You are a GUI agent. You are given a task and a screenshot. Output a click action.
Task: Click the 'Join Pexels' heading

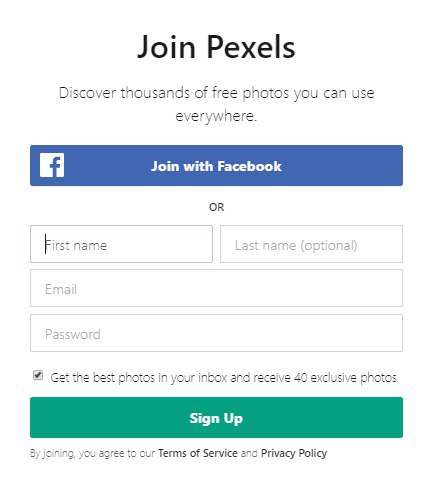click(x=216, y=47)
